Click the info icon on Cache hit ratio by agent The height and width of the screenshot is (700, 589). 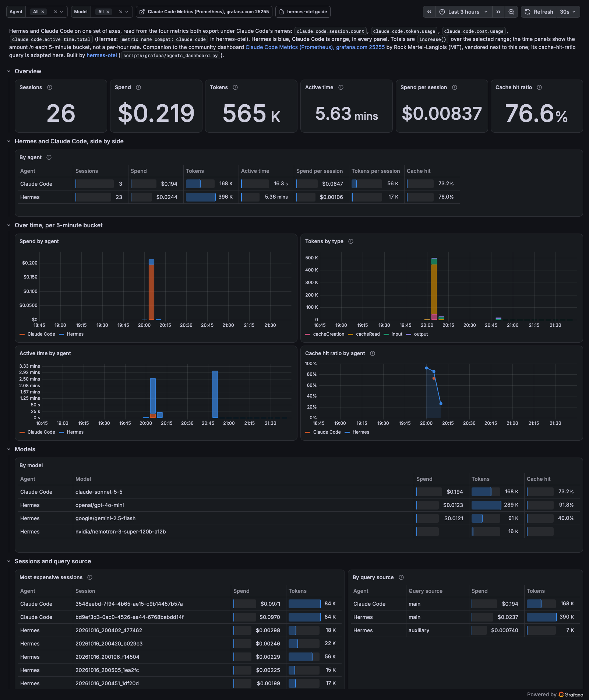point(373,353)
